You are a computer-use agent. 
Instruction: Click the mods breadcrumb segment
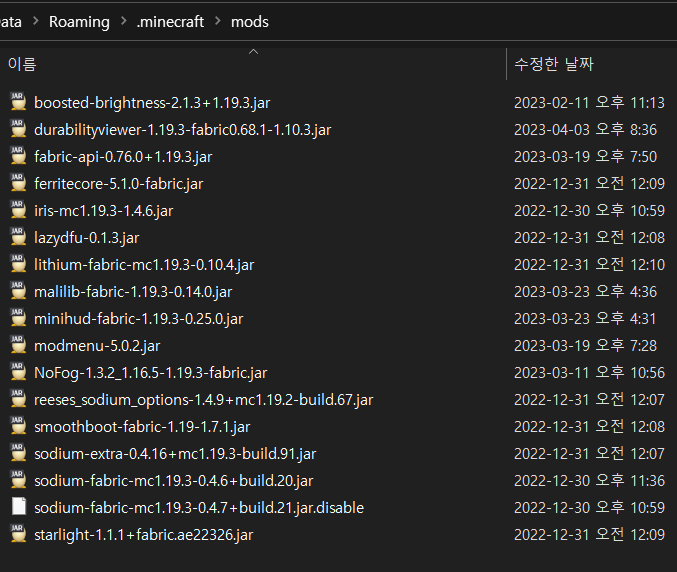coord(250,22)
